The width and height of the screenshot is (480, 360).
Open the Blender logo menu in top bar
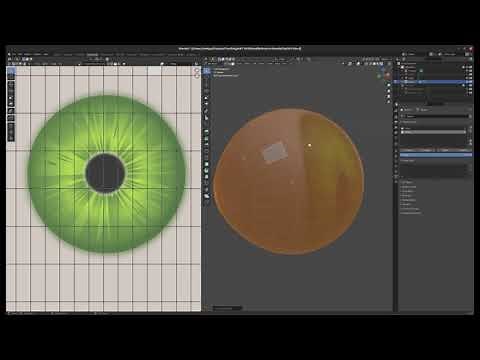pyautogui.click(x=10, y=54)
